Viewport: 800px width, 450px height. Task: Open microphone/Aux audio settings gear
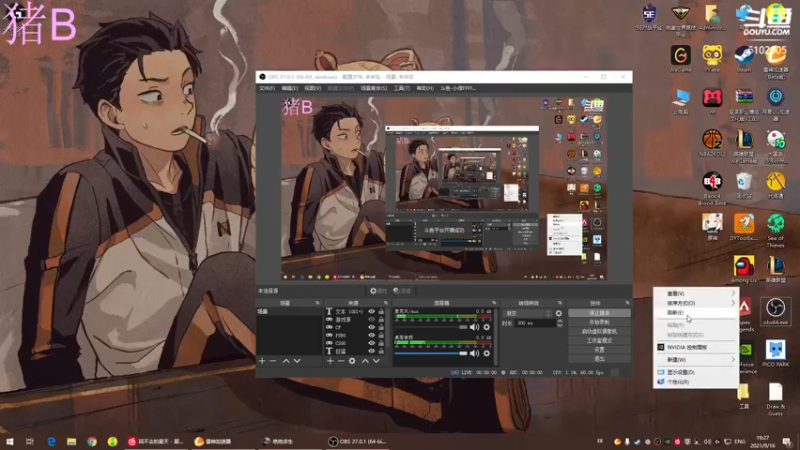(487, 327)
